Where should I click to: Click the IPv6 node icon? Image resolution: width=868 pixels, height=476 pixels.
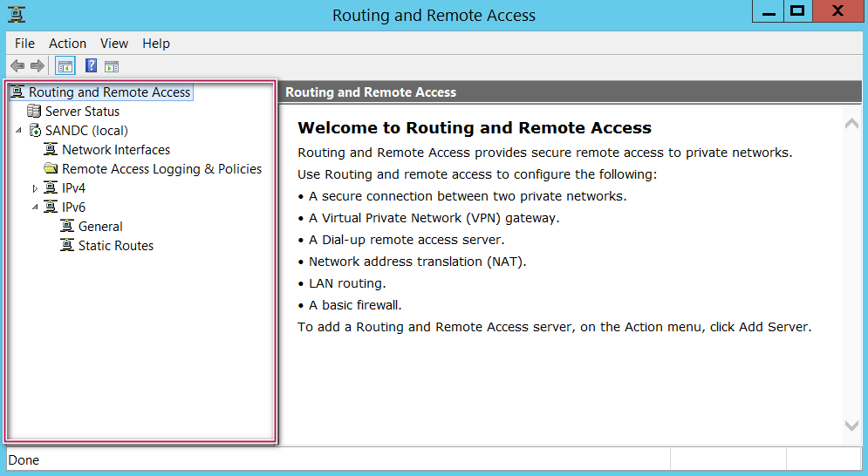point(51,207)
